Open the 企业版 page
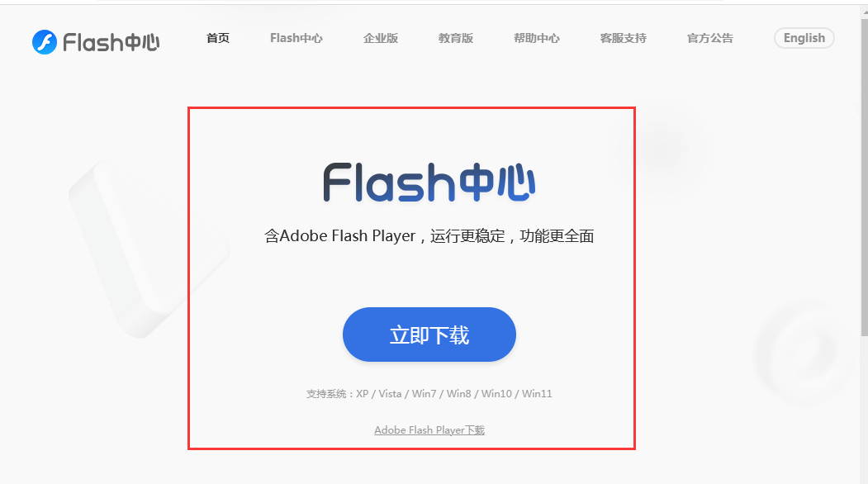The image size is (868, 484). tap(381, 38)
